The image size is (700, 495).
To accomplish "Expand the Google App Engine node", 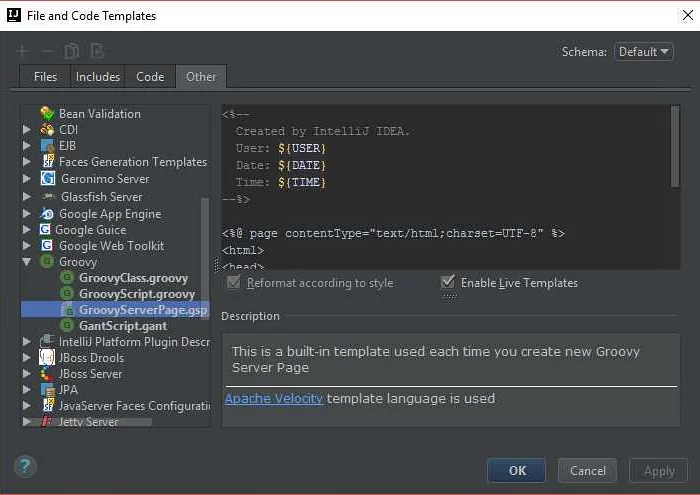I will [x=27, y=214].
